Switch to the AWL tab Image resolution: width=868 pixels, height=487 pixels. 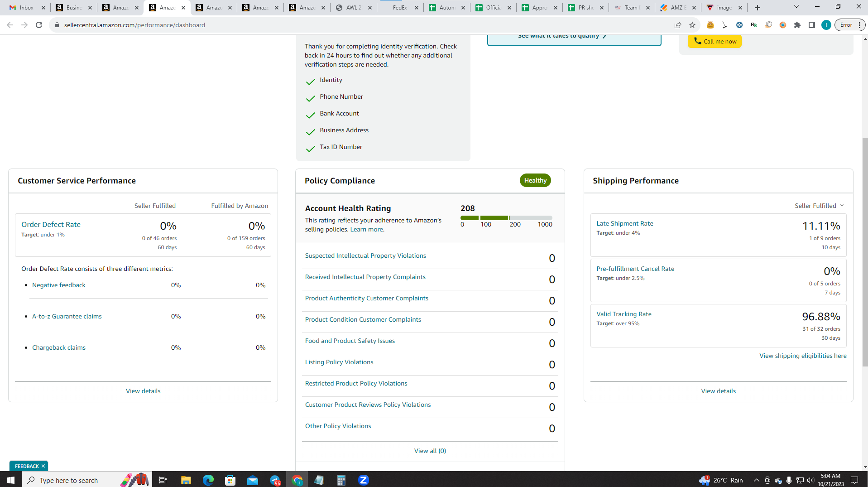[x=354, y=8]
